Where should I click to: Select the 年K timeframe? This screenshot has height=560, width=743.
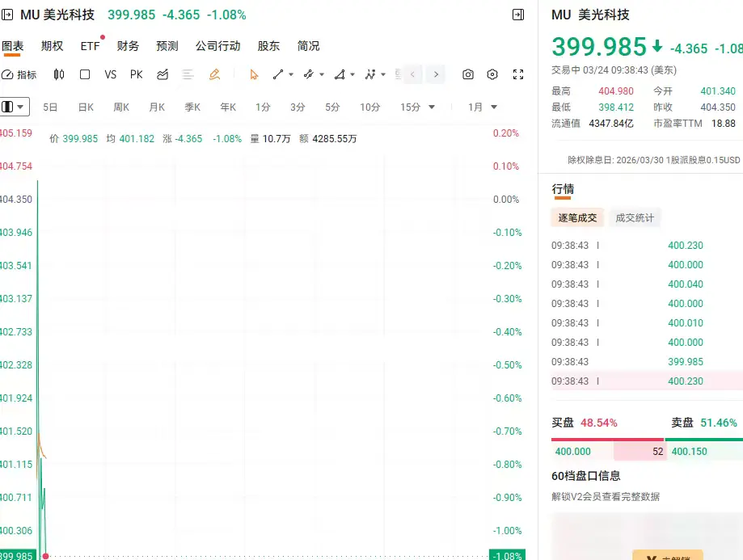(228, 107)
